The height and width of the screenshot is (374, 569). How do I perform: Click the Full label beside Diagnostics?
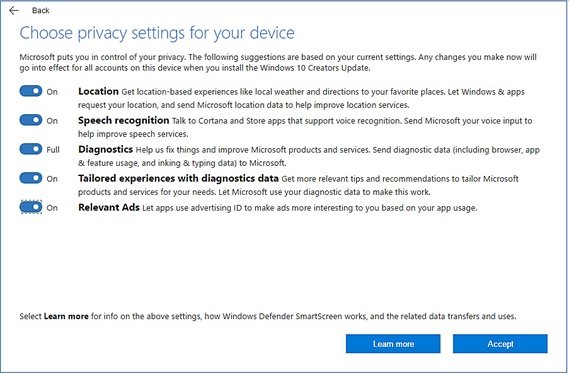[x=53, y=150]
